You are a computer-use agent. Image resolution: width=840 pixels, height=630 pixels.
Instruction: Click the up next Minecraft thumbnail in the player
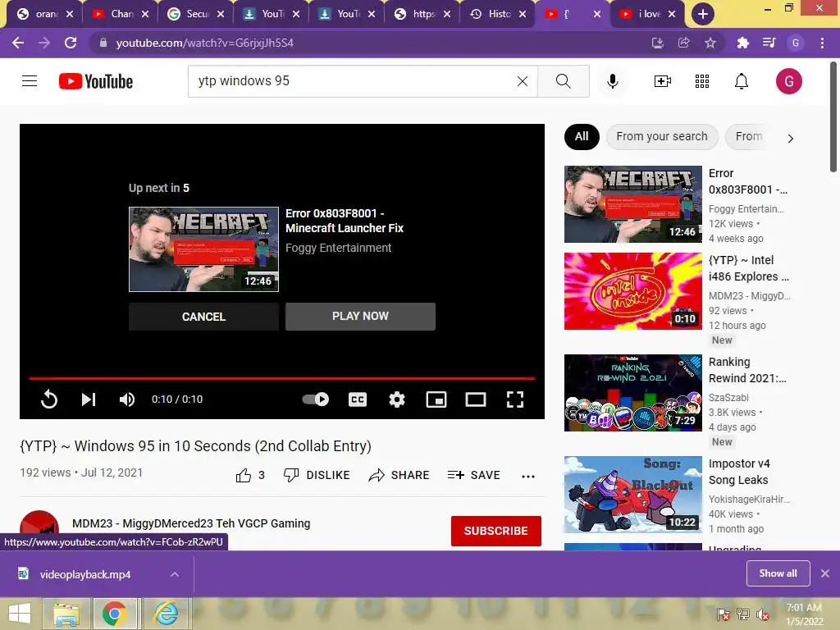click(x=203, y=249)
